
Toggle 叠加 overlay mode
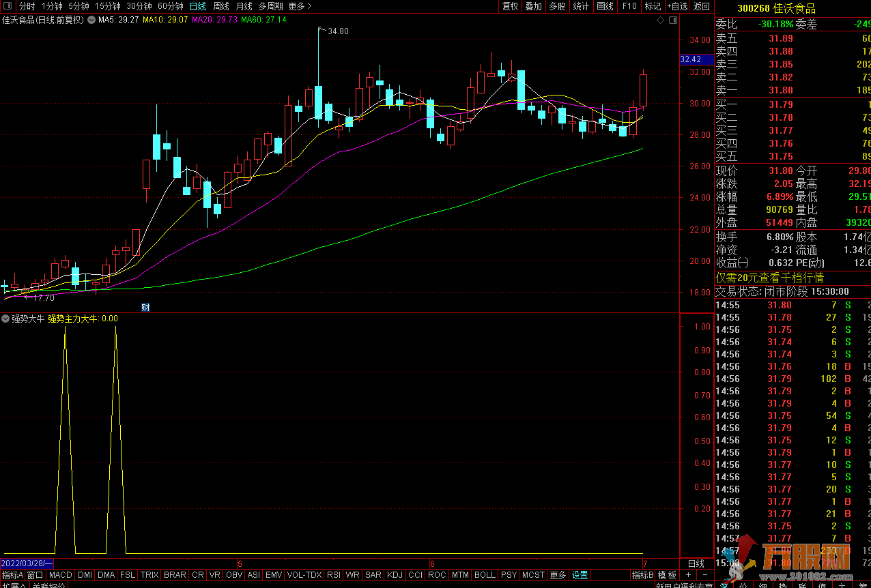pos(533,6)
